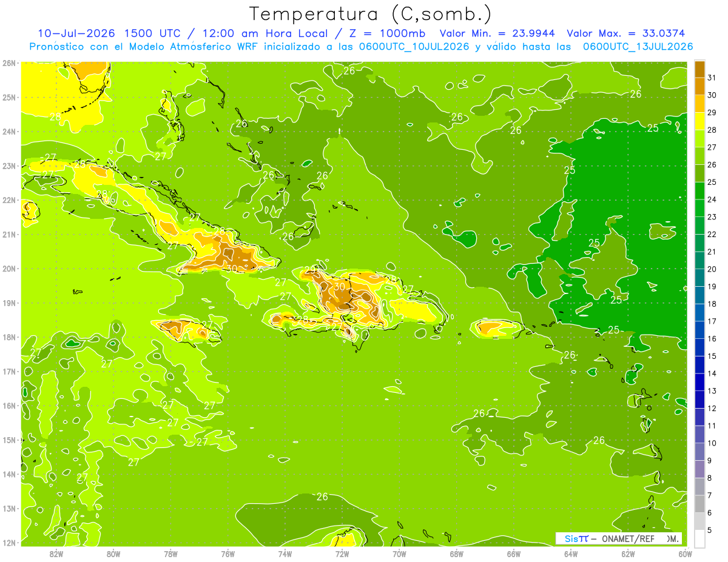Click the '0600UTC_13JUL2026' valid-until text
The width and height of the screenshot is (728, 562).
(x=638, y=47)
